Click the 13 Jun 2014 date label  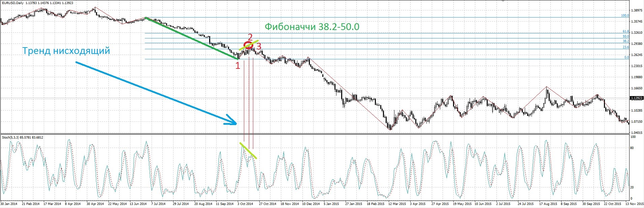click(x=137, y=204)
